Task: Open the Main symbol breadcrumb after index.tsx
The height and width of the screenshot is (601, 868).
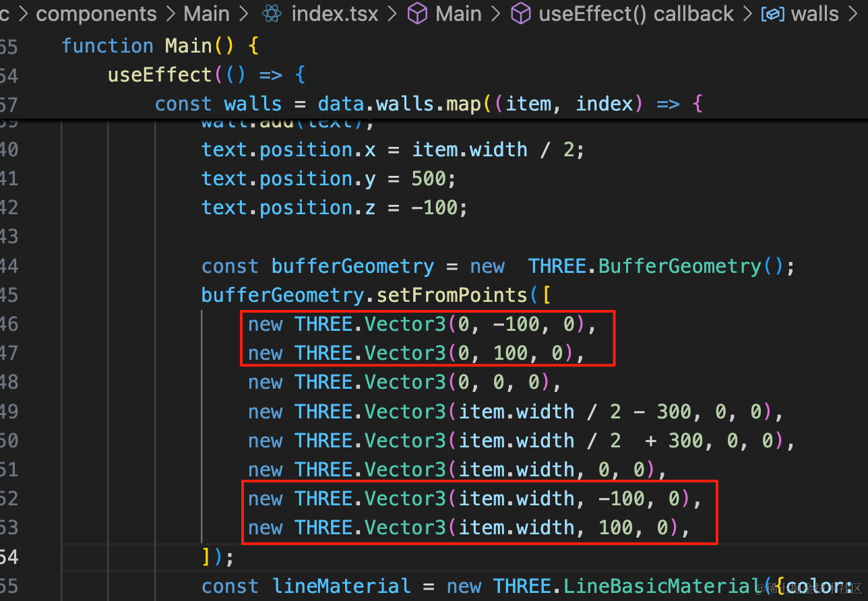Action: click(458, 13)
